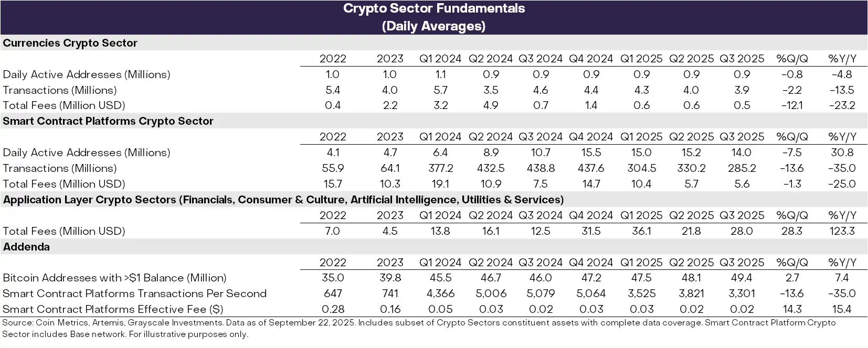Click the "Crypto Sector Fundamentals" title
The height and width of the screenshot is (348, 868).
point(433,8)
